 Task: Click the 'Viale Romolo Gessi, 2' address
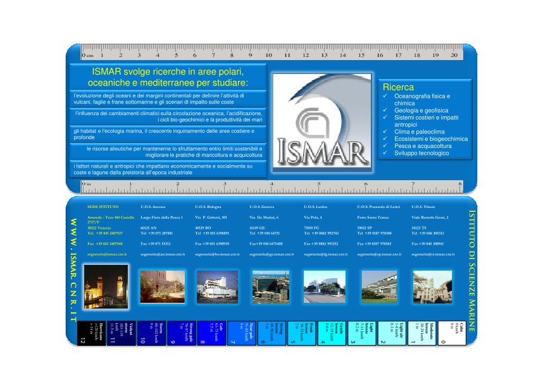[x=430, y=217]
